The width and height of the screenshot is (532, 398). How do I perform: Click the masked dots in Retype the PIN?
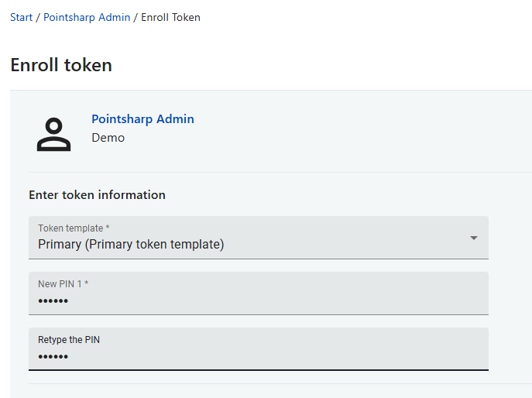click(x=53, y=357)
